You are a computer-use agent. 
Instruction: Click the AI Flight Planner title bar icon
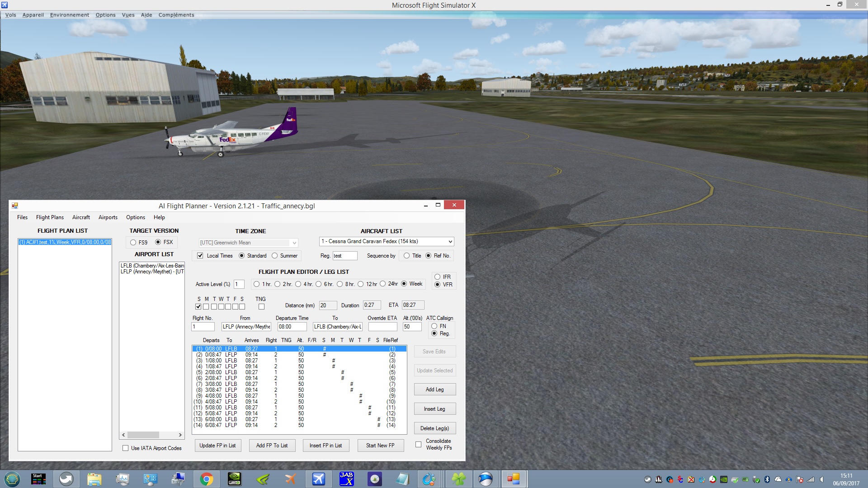pyautogui.click(x=15, y=206)
